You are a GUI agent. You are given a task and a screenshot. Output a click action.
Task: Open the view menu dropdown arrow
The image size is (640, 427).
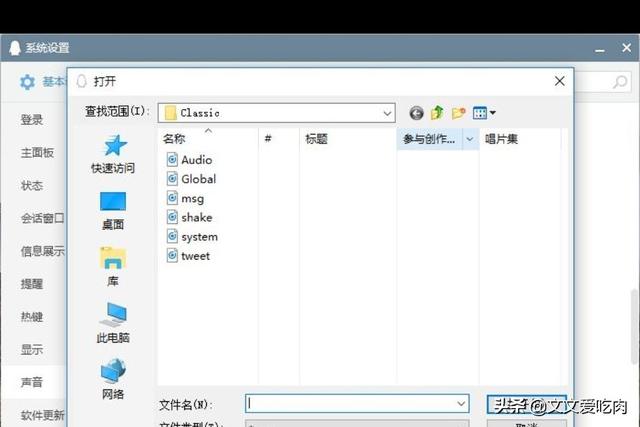point(493,113)
